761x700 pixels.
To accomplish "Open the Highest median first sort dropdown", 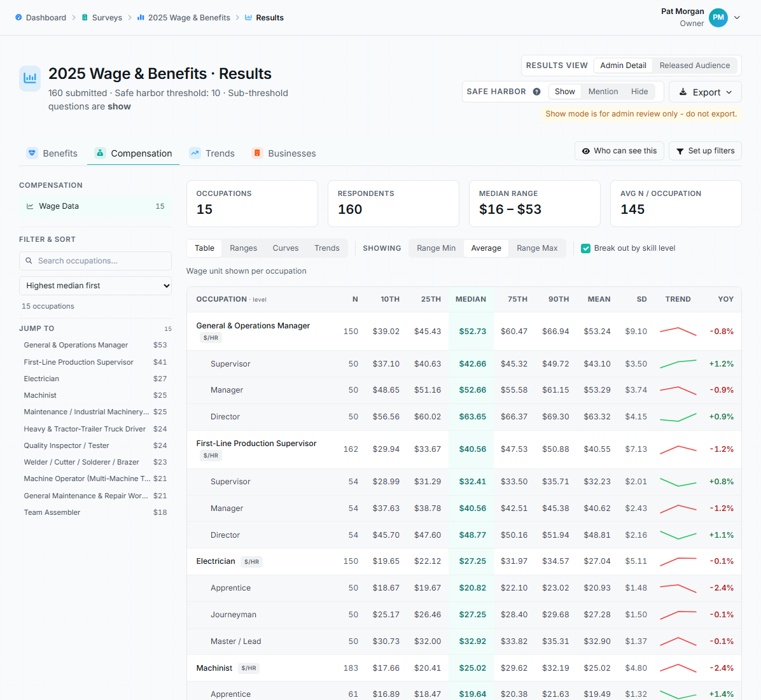I will 95,286.
